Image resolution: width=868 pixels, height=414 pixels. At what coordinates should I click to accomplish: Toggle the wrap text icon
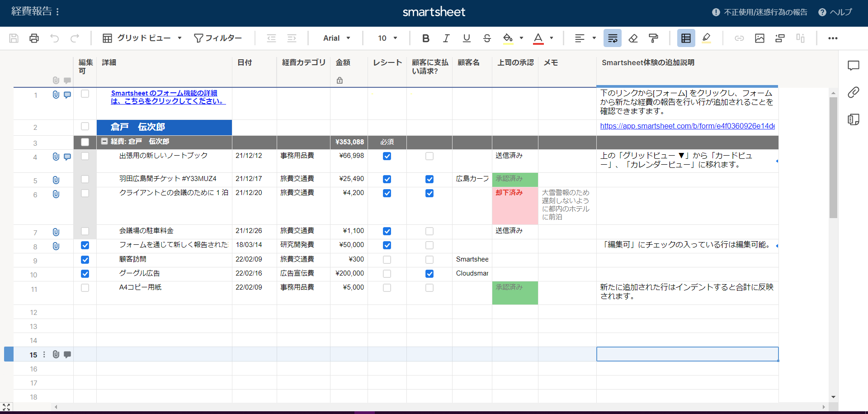click(612, 38)
